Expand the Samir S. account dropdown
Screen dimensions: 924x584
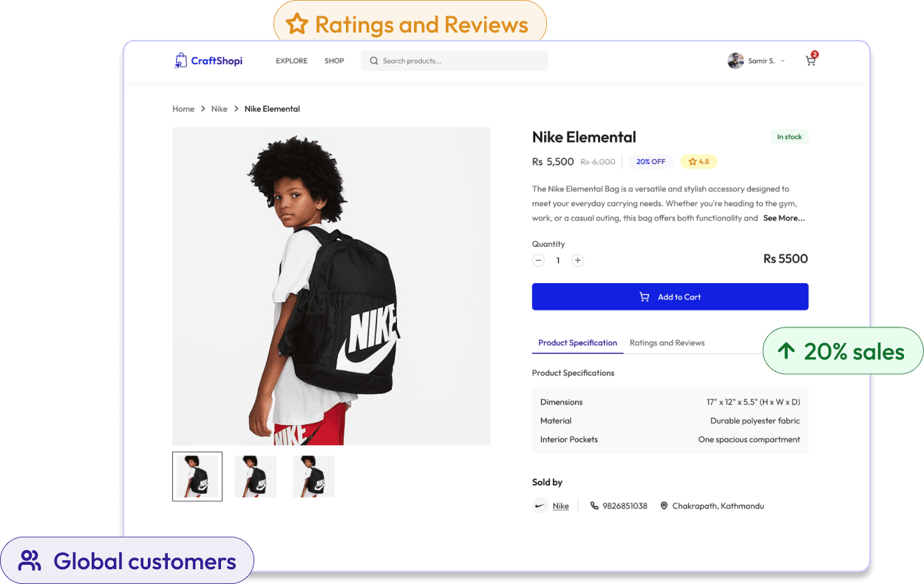point(783,61)
